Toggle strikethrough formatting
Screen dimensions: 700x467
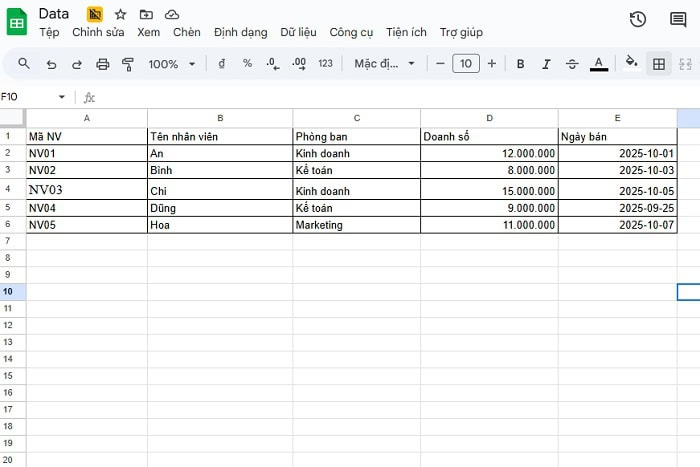[572, 64]
